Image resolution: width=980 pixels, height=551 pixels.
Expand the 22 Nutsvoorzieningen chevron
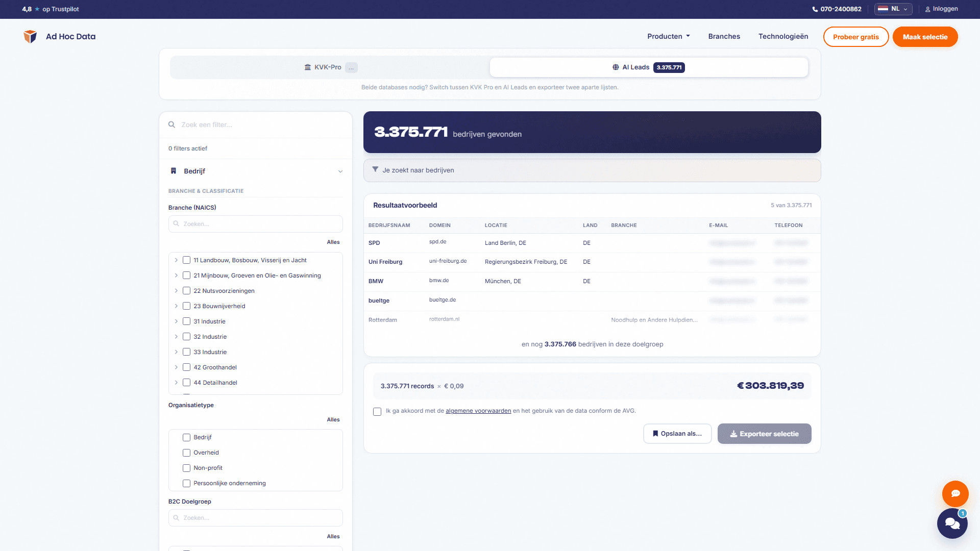(176, 291)
